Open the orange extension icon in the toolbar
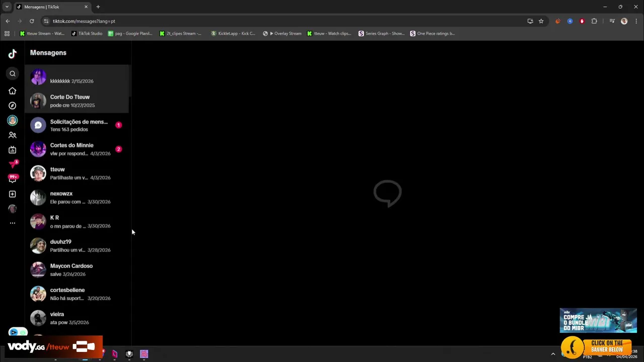The width and height of the screenshot is (644, 362). [x=557, y=21]
